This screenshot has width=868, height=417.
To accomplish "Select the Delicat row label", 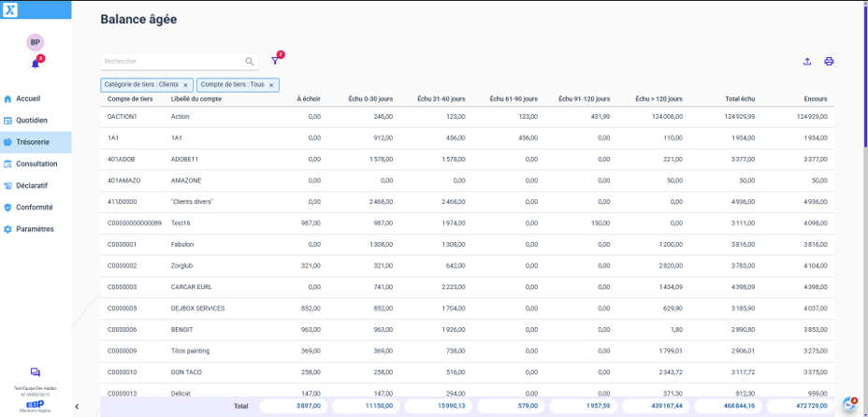I will coord(181,394).
